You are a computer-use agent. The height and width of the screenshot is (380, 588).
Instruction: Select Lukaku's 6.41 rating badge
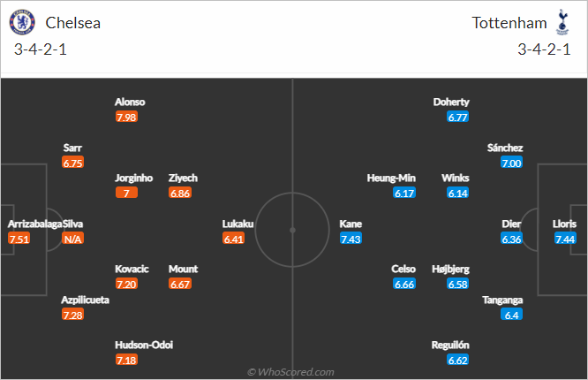[234, 239]
